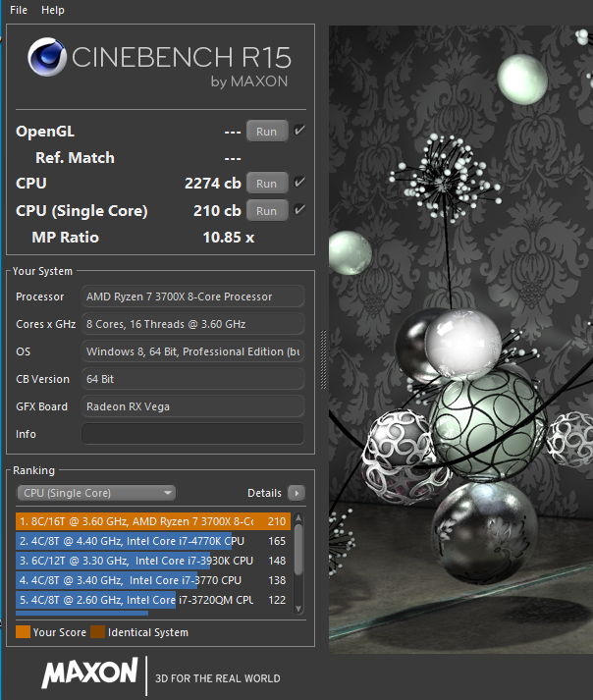Click the OS information field
This screenshot has width=593, height=700.
click(192, 351)
